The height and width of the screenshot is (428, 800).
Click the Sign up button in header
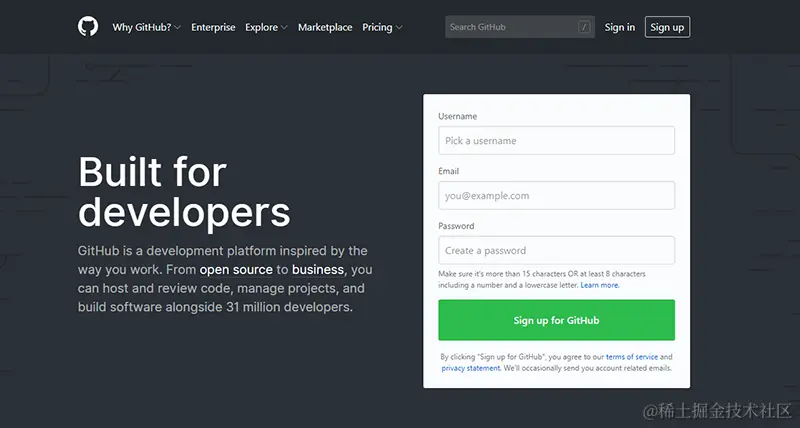[667, 27]
